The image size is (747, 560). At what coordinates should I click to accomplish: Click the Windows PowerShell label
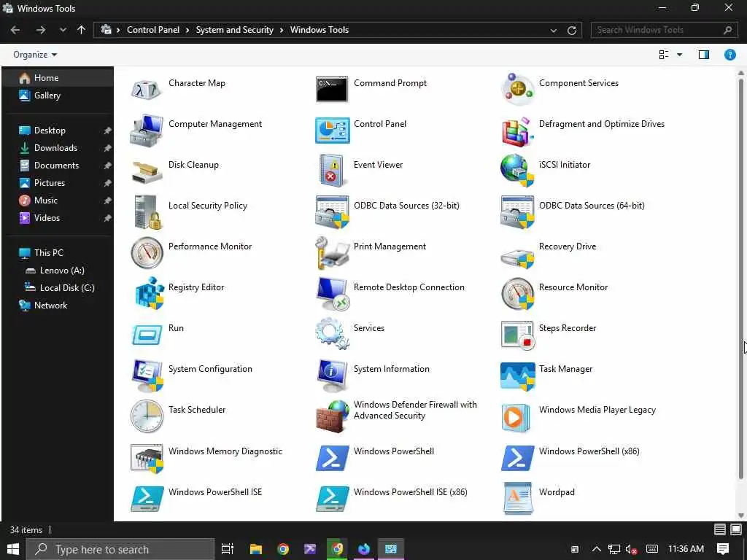[x=393, y=451]
